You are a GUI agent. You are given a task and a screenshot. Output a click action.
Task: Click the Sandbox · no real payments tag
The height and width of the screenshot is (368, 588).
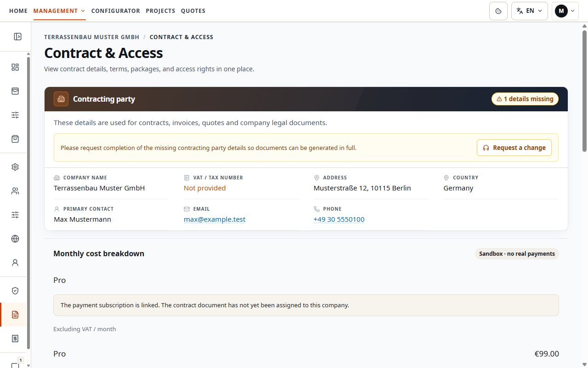click(x=517, y=253)
